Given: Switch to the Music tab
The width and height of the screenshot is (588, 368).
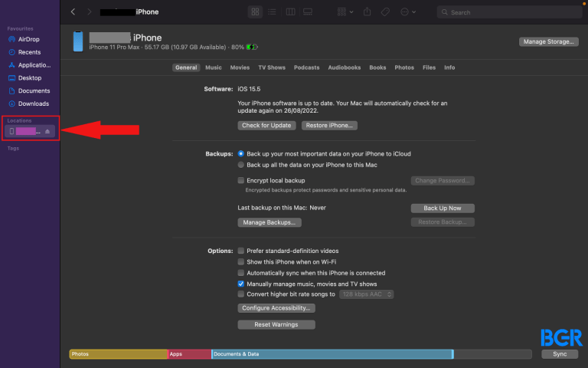Looking at the screenshot, I should [214, 67].
